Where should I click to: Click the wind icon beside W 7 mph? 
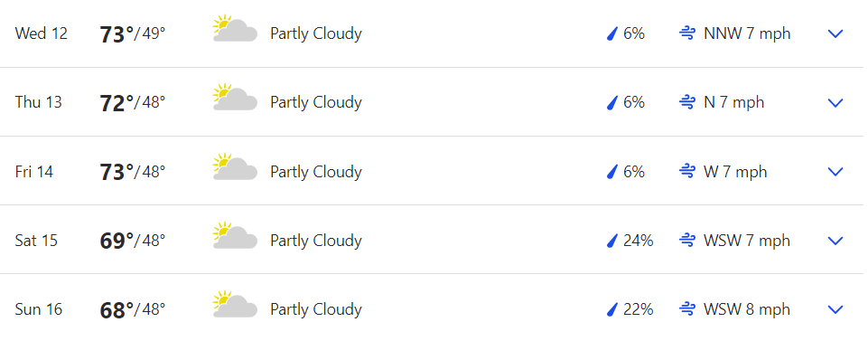click(687, 172)
